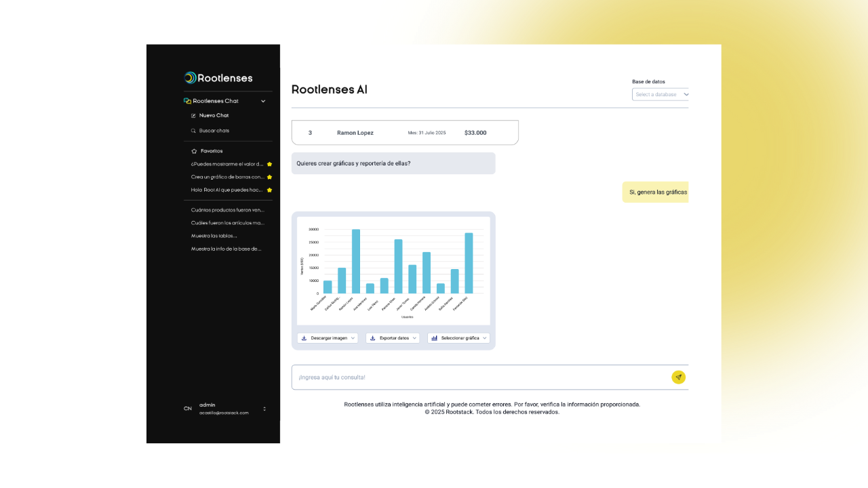Click the Buscar chats magnifier icon
Image resolution: width=868 pixels, height=488 pixels.
(193, 130)
